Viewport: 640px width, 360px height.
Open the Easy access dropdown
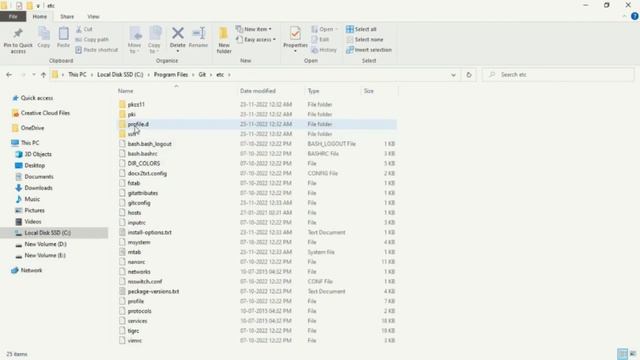(256, 40)
